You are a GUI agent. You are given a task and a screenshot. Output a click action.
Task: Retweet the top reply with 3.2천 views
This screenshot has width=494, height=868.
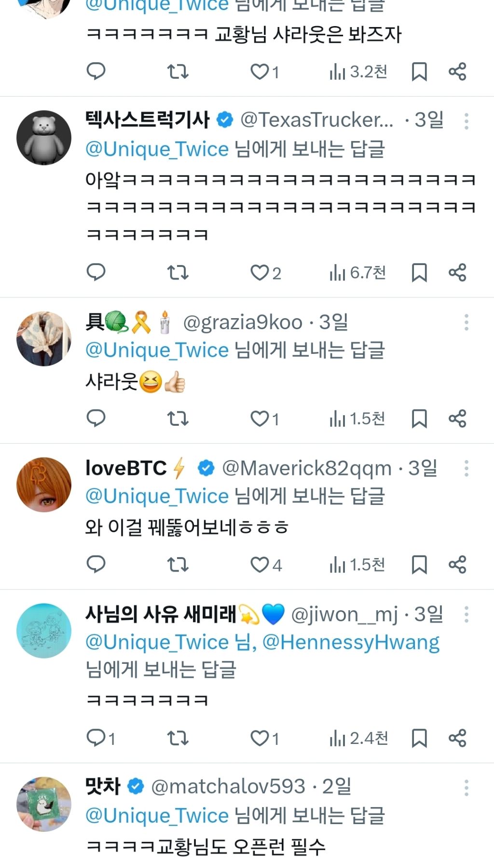click(x=178, y=72)
